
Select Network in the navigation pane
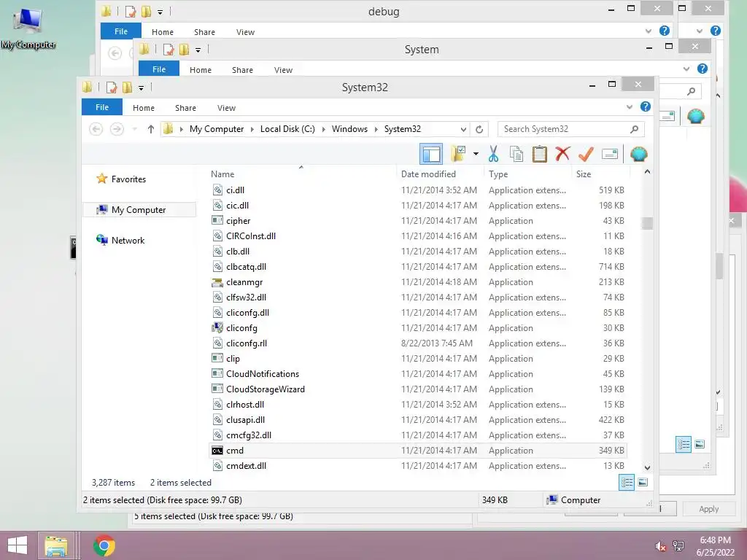128,240
